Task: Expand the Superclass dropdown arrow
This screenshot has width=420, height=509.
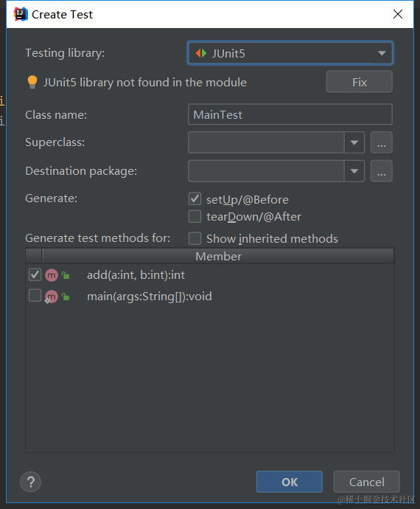Action: (x=354, y=142)
